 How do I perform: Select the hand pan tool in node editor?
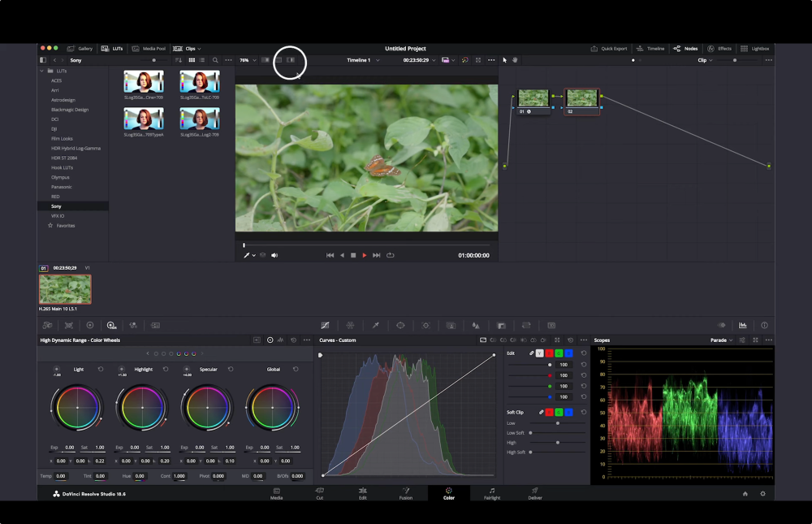[515, 60]
